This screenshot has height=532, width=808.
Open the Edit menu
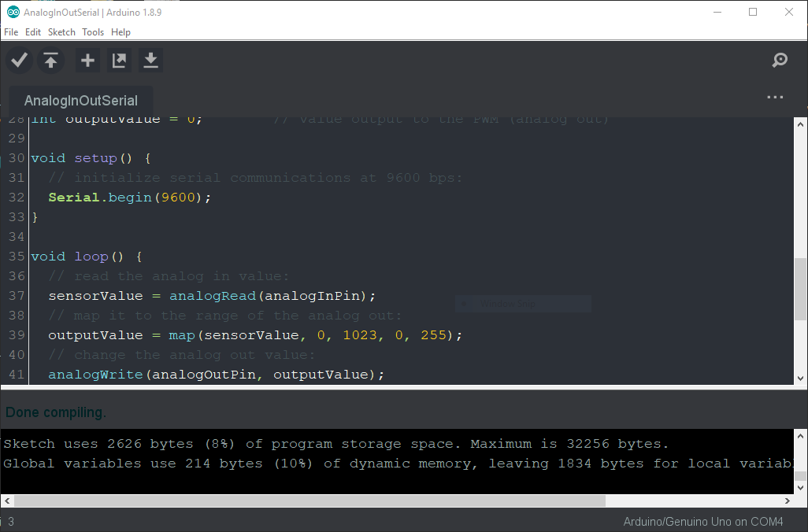click(x=33, y=32)
